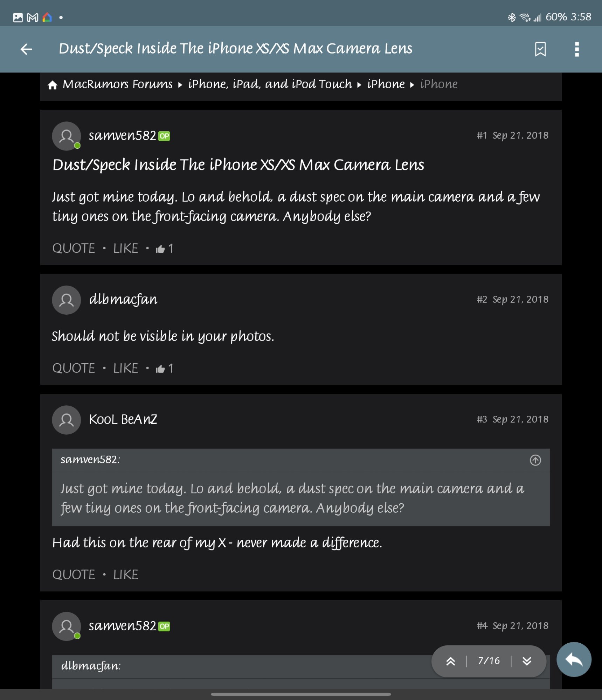Tap the back arrow in header
Image resolution: width=602 pixels, height=700 pixels.
pyautogui.click(x=26, y=49)
